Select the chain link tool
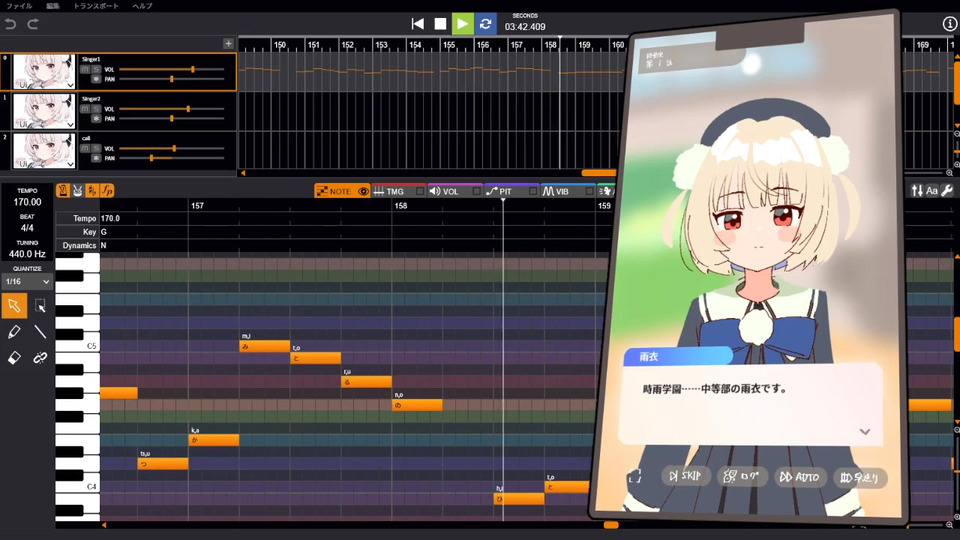 40,358
